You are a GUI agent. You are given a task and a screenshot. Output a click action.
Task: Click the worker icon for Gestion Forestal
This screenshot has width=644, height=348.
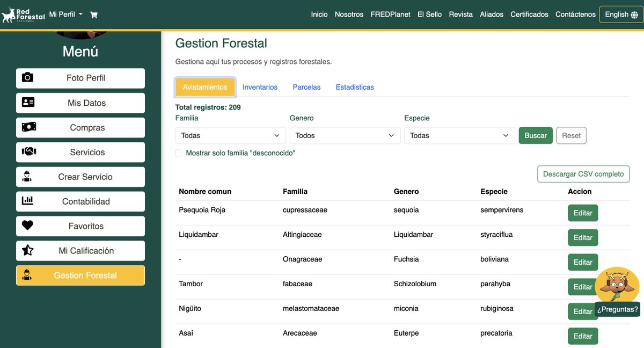pyautogui.click(x=27, y=275)
